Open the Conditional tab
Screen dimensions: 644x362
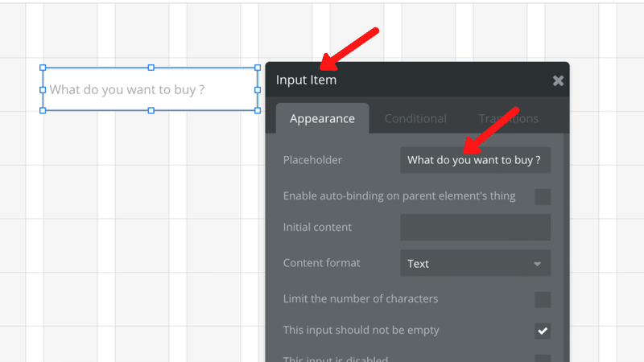pos(415,118)
